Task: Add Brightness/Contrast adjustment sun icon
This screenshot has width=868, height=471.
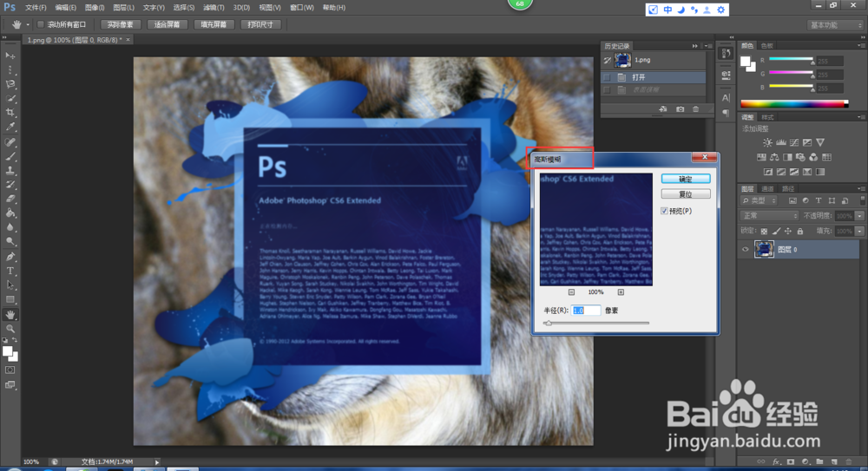Action: 768,143
